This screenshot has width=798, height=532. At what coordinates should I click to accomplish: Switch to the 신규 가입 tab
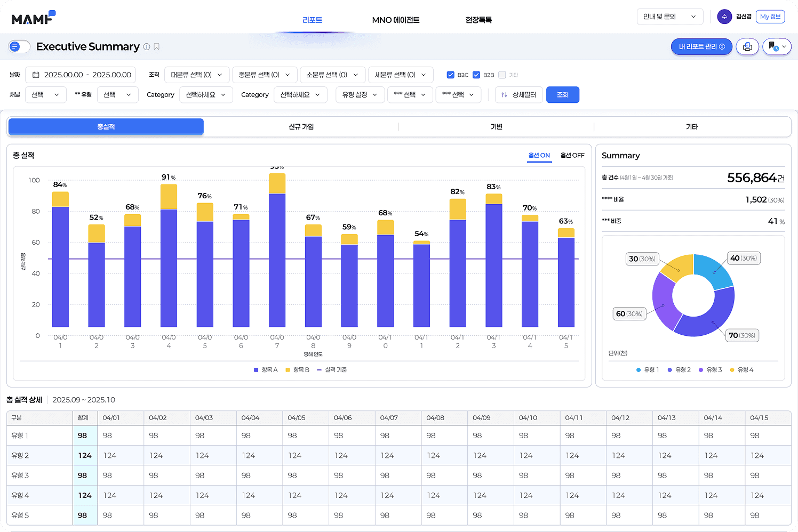(x=301, y=127)
